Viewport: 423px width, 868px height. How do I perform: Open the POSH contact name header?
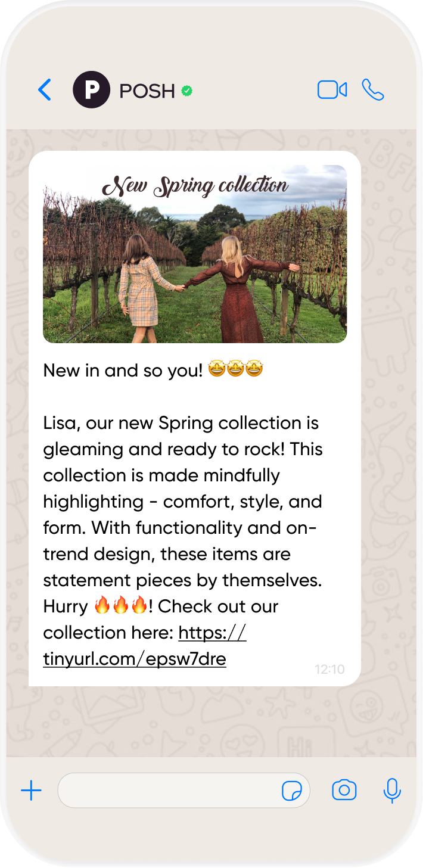tap(147, 91)
